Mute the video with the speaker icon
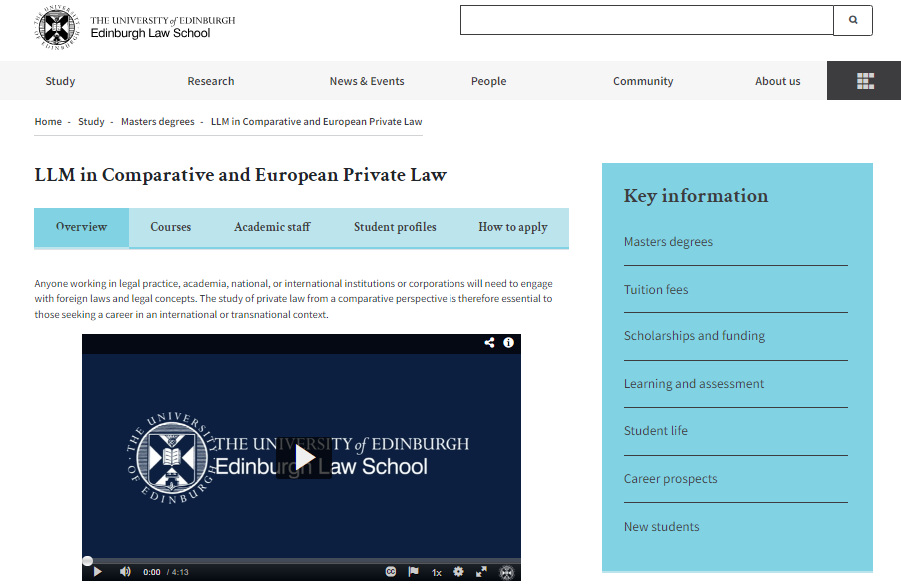This screenshot has height=588, width=901. (125, 572)
